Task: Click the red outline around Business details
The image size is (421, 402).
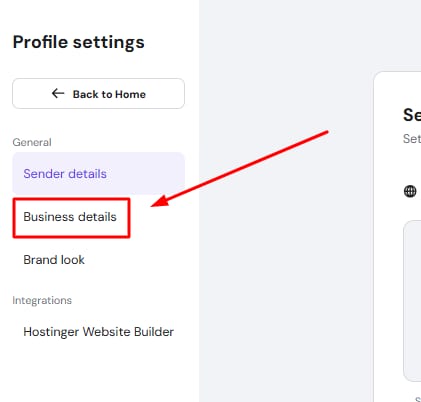Action: coord(71,199)
